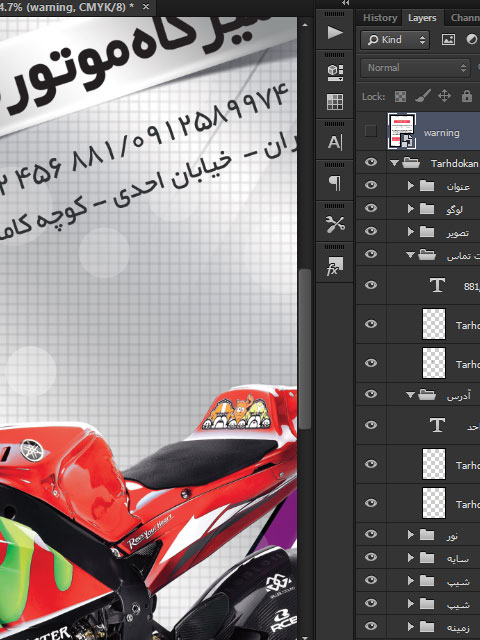Viewport: 480px width, 640px height.
Task: Select the 'نور' group name
Action: pyautogui.click(x=451, y=535)
